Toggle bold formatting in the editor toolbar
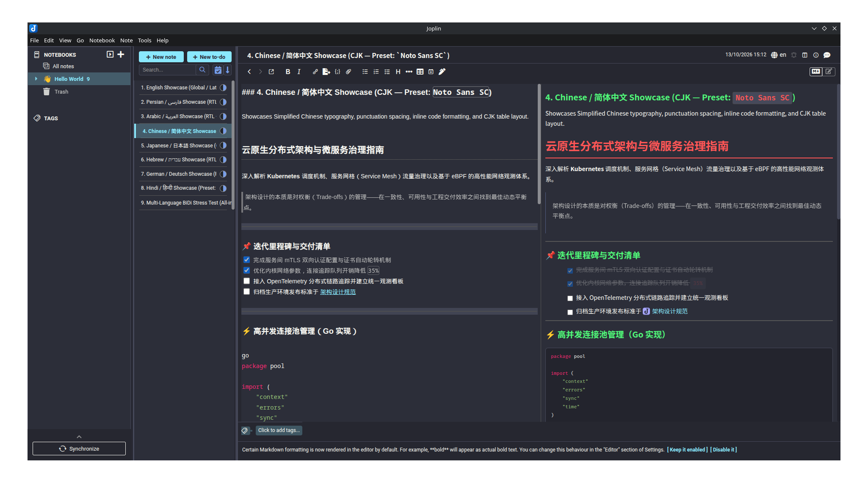 (288, 72)
